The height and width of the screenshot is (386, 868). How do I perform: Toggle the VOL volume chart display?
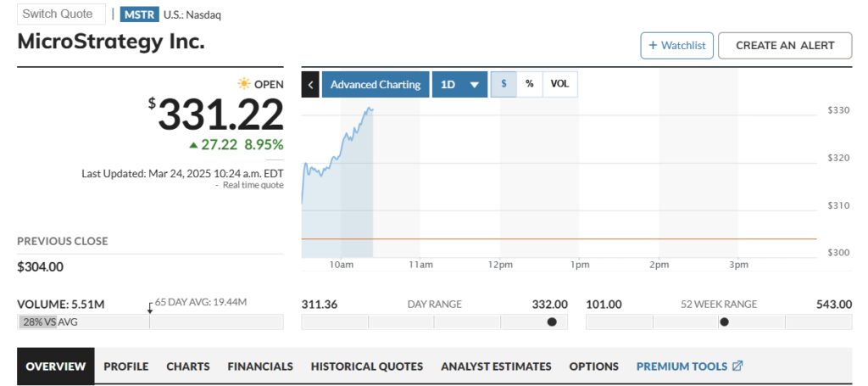pyautogui.click(x=559, y=85)
